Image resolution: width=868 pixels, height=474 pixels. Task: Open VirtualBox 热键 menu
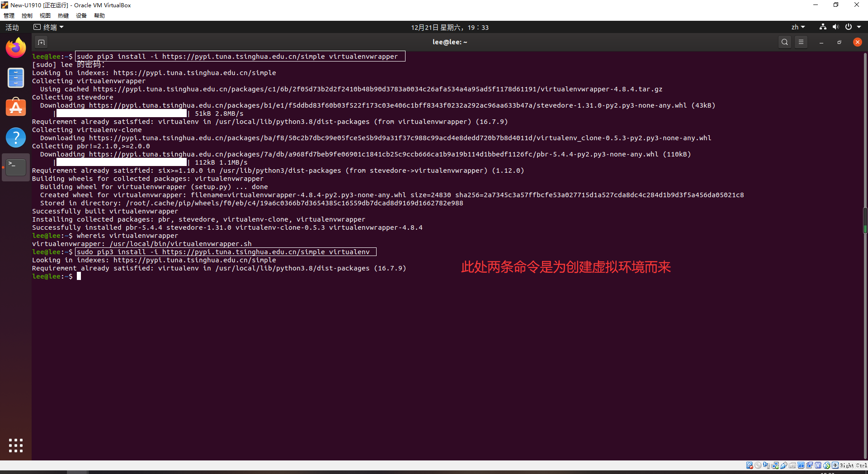[x=63, y=16]
